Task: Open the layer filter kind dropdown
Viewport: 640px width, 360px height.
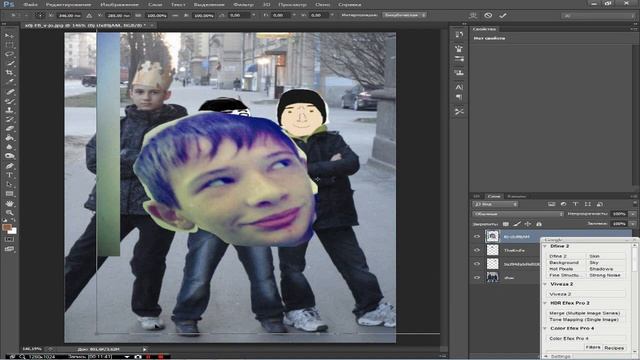Action: pyautogui.click(x=495, y=204)
